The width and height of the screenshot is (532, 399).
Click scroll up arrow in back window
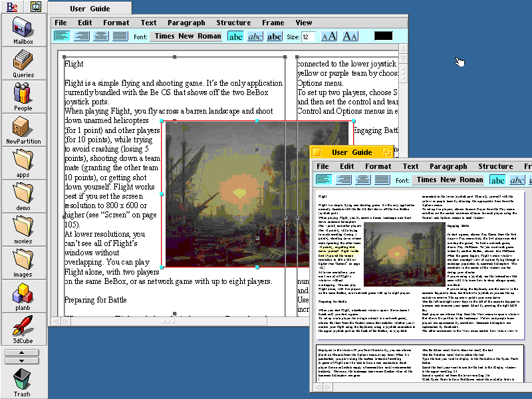pyautogui.click(x=403, y=49)
